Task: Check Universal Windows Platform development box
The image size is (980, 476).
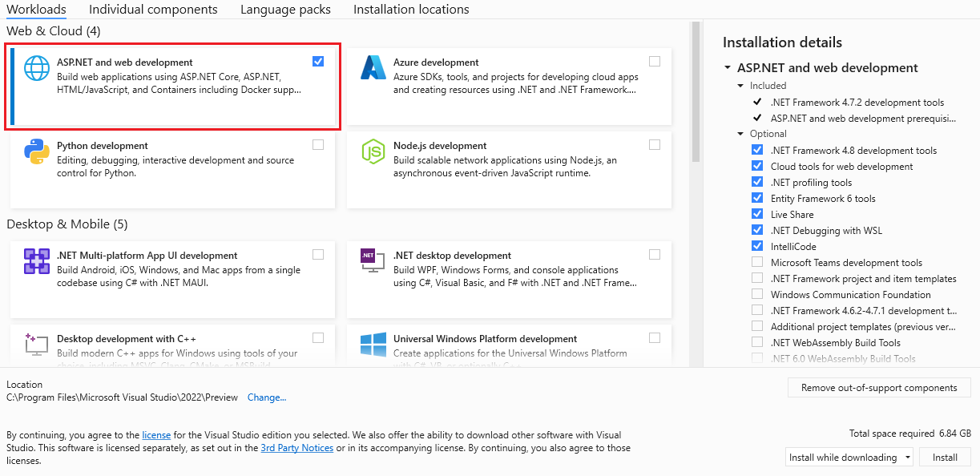Action: [655, 338]
